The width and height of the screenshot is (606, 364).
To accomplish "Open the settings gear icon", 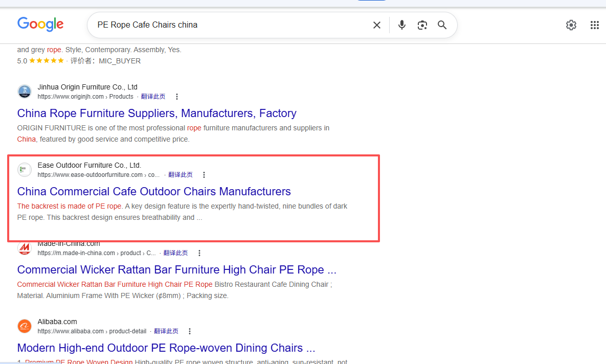I will point(571,25).
